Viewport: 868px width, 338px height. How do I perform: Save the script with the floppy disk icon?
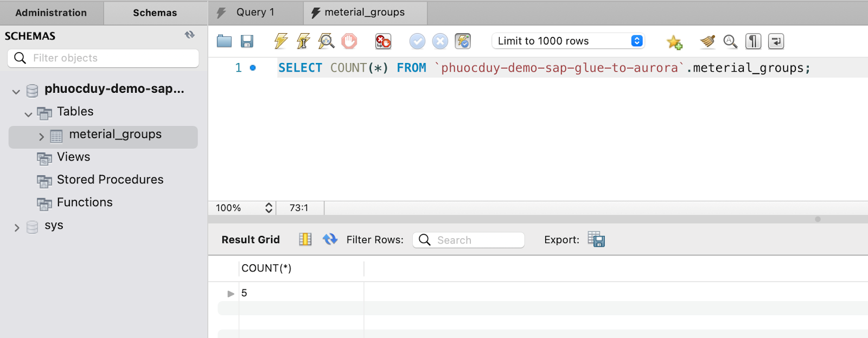[x=247, y=41]
